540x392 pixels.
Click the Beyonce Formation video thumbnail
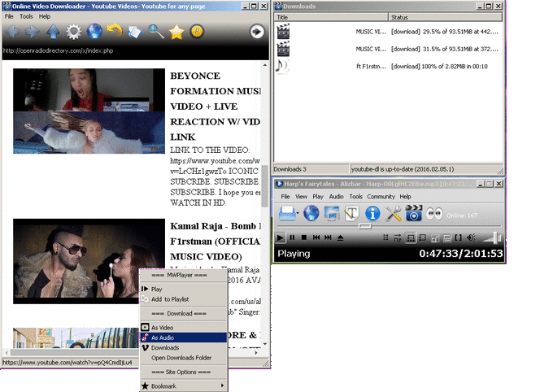(89, 111)
